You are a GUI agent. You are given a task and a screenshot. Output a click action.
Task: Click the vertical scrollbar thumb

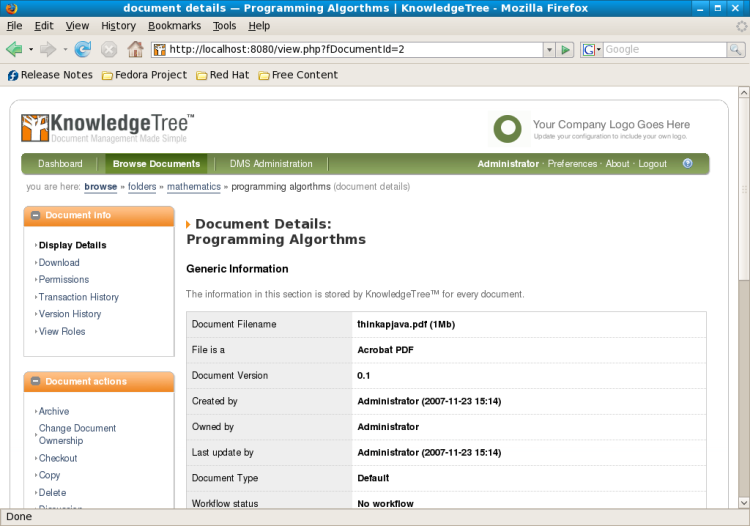[x=744, y=188]
